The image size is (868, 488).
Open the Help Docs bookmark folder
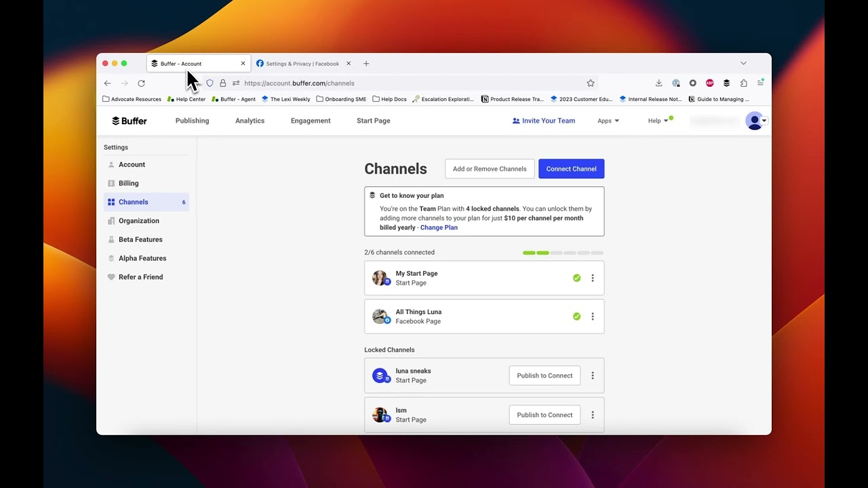[x=389, y=99]
